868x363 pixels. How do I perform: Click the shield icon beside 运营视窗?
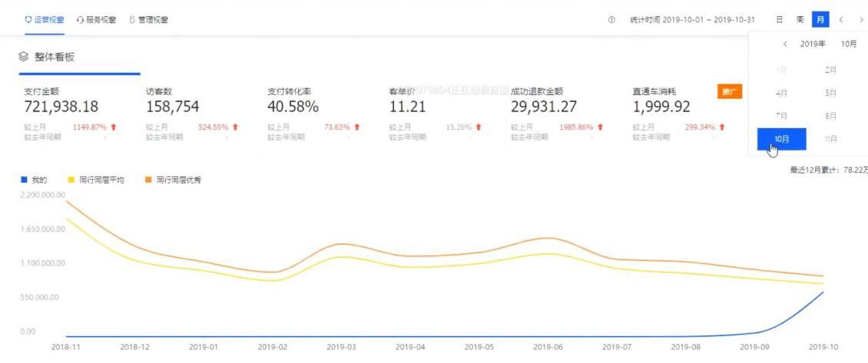pos(28,20)
